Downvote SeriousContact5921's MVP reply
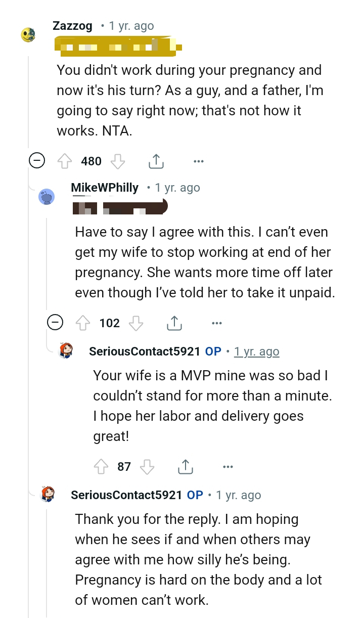This screenshot has height=618, width=364. point(147,466)
